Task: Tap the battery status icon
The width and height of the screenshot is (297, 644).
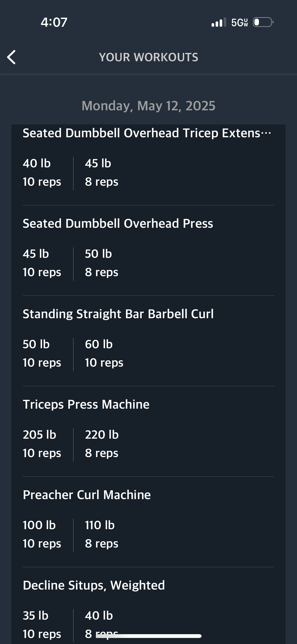Action: tap(263, 22)
